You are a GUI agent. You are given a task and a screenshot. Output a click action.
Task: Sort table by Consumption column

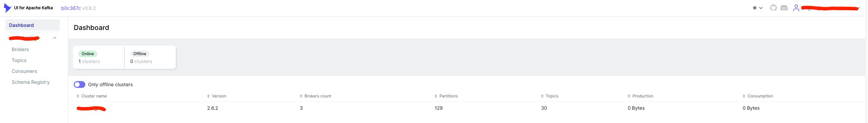click(758, 96)
